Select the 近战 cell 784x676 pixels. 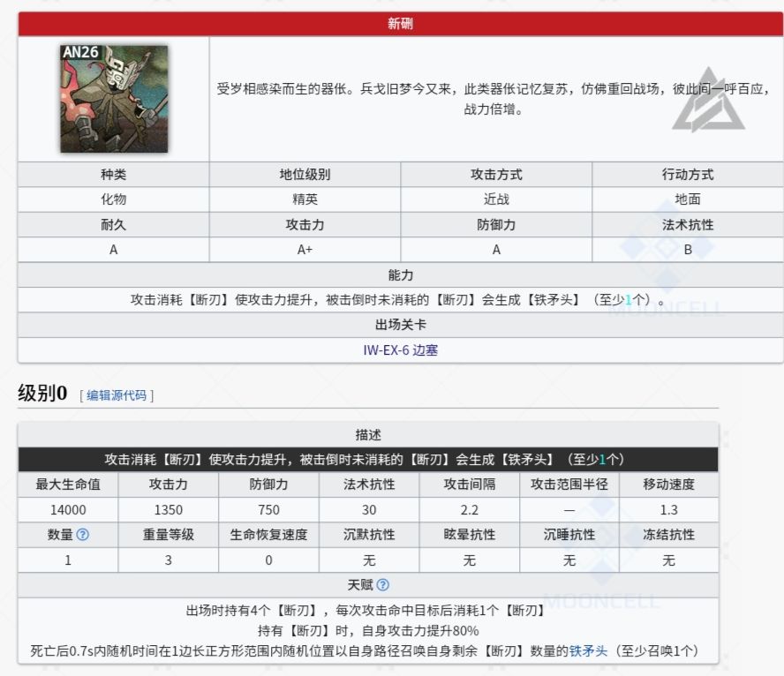tap(496, 199)
